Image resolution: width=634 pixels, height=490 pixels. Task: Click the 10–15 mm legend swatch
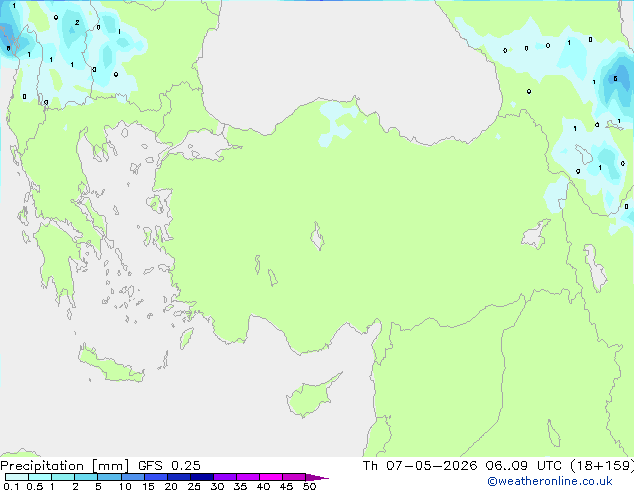coord(132,477)
